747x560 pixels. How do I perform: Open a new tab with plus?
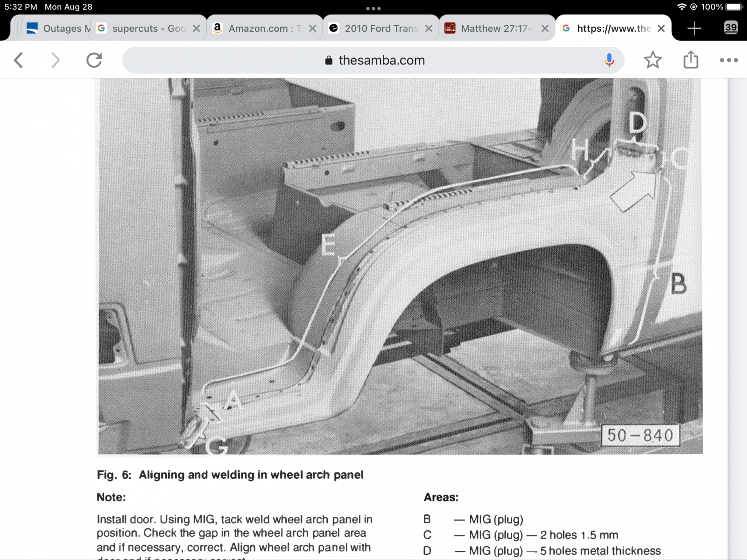pos(694,28)
